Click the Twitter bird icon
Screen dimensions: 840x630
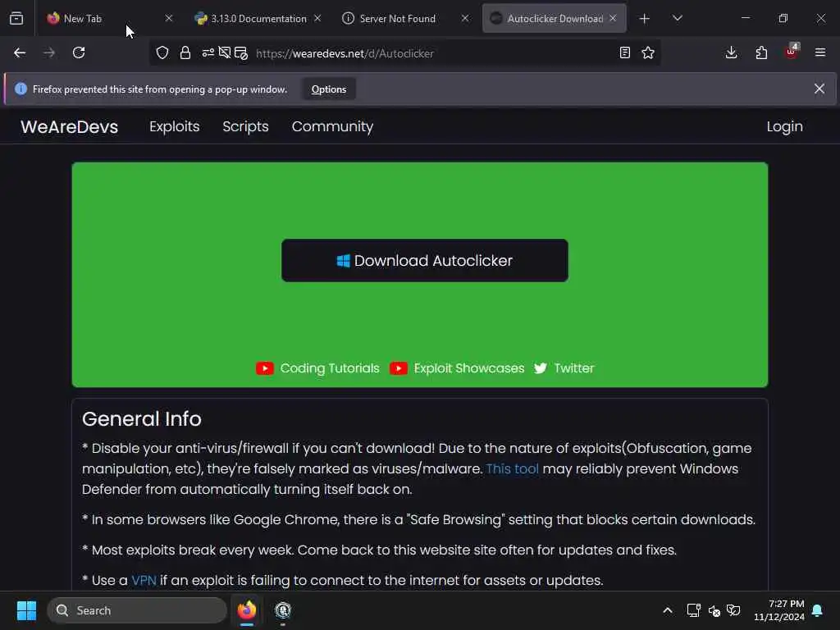point(541,368)
